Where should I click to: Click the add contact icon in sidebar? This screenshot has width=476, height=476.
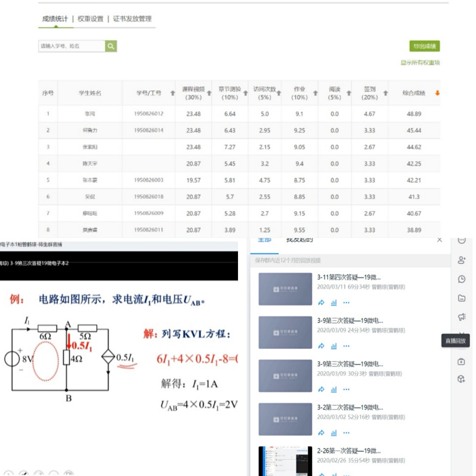461,260
